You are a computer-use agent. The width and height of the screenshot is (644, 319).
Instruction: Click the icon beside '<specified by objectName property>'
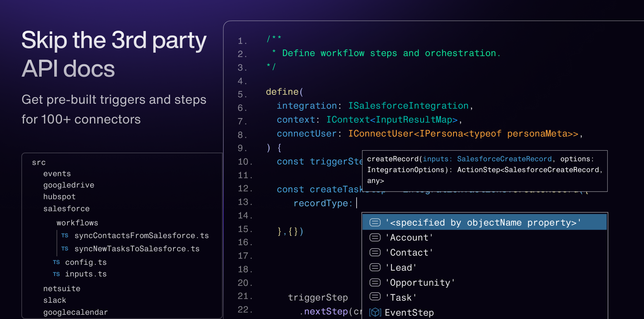[x=375, y=222]
